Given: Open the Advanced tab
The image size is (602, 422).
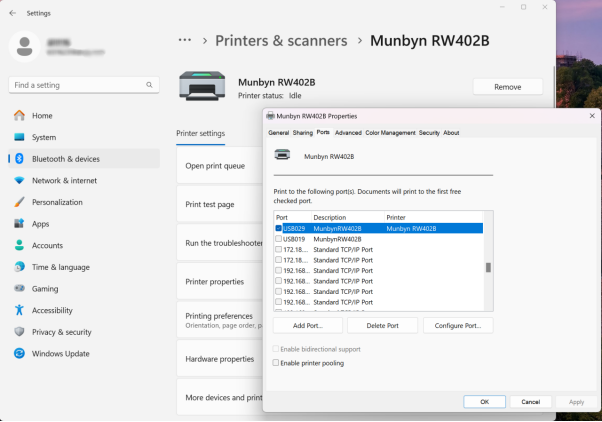Looking at the screenshot, I should 348,132.
